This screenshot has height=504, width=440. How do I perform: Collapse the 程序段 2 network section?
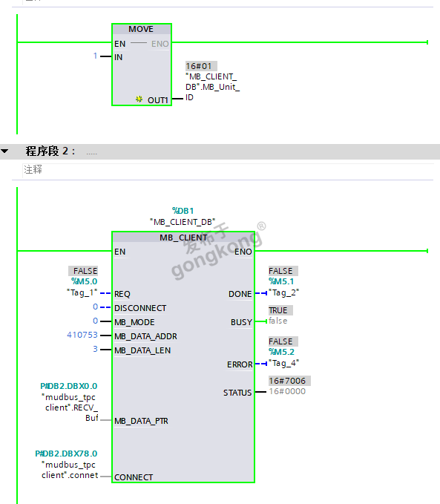[4, 151]
